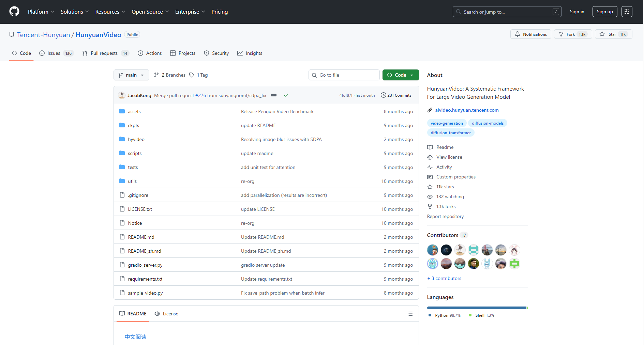Screen dimensions: 644x345
Task: Click the diffusion-models topic tag
Action: tap(488, 123)
